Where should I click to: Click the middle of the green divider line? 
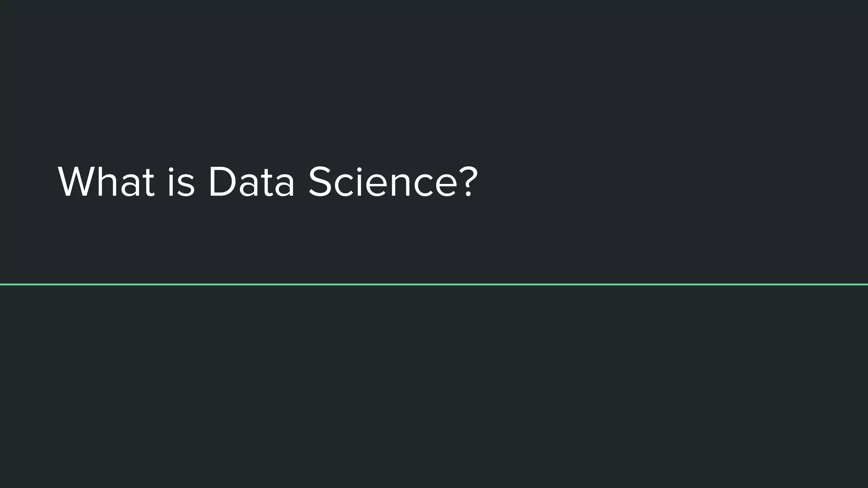click(434, 284)
